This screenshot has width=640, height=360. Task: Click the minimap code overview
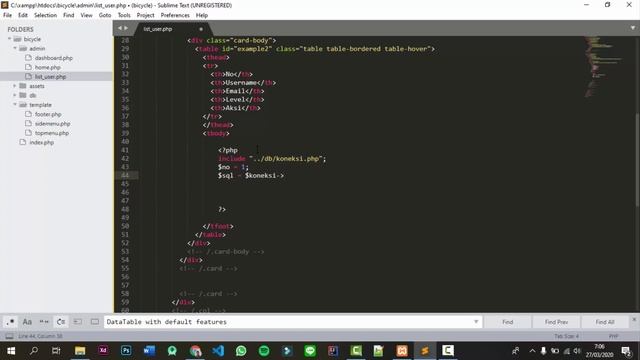pos(604,67)
